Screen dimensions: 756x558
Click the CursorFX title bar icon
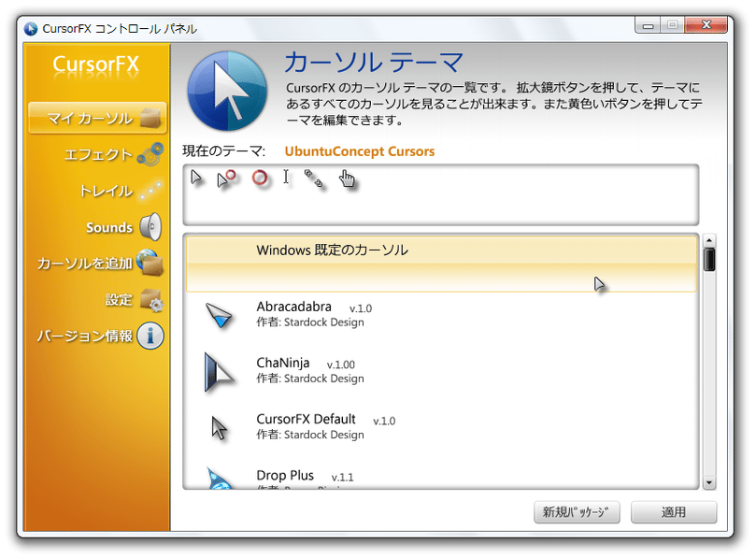tap(31, 29)
